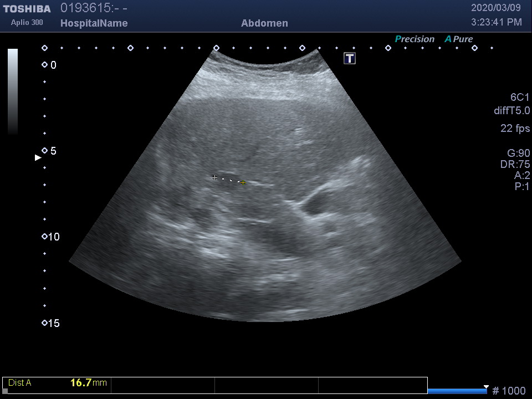Open the 6C1 transducer selection

click(x=520, y=97)
